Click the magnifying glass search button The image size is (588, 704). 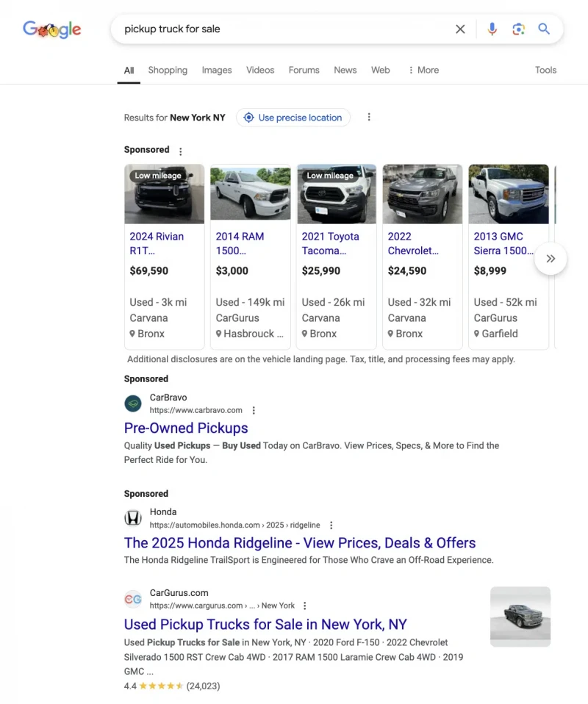(x=544, y=29)
